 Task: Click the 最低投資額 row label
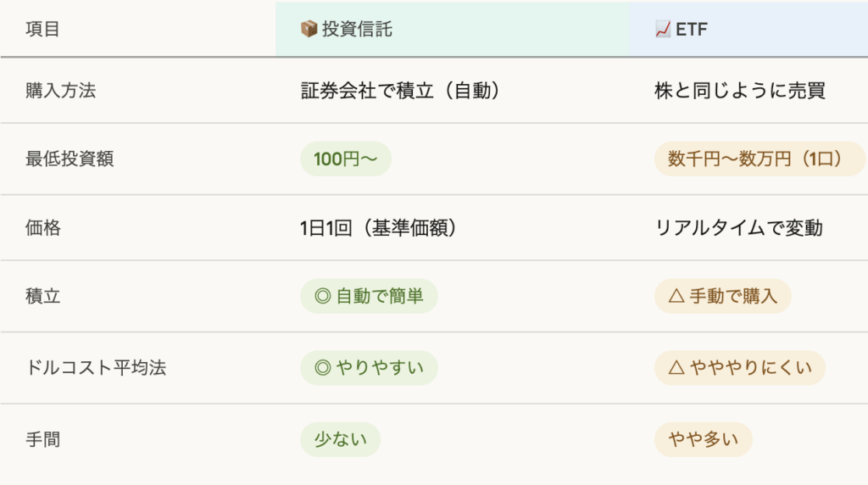[70, 159]
